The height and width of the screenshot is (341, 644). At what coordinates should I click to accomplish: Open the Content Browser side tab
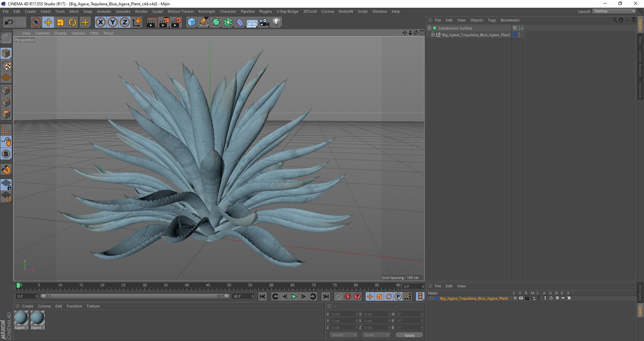point(640,63)
